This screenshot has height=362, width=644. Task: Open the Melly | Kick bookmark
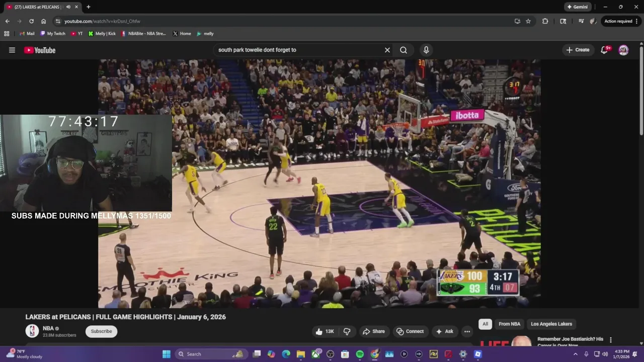(x=102, y=34)
